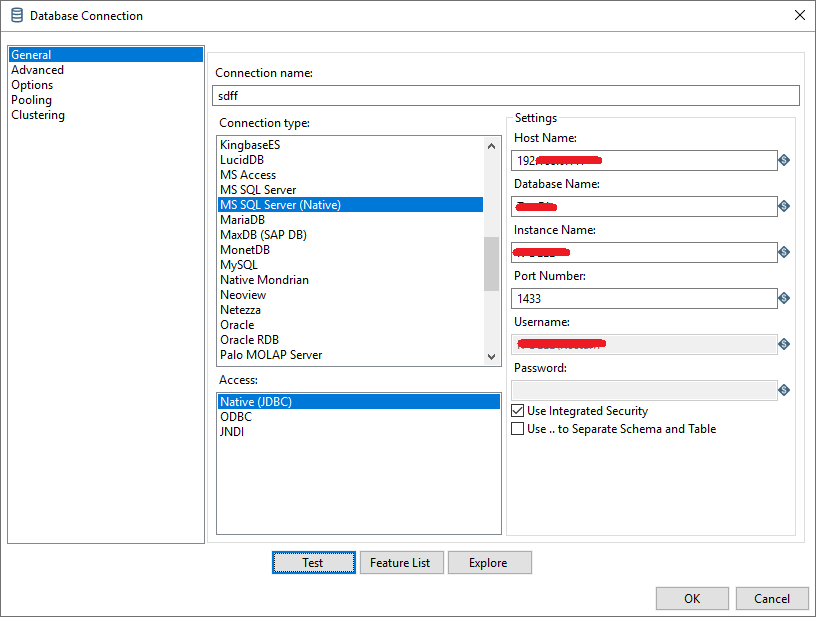Select MaxDB (SAP DB) connection type
The height and width of the screenshot is (622, 823).
click(353, 237)
